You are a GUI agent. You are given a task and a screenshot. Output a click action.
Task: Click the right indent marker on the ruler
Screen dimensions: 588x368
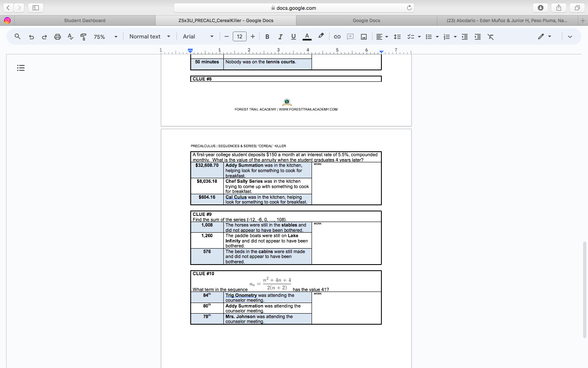click(x=381, y=52)
